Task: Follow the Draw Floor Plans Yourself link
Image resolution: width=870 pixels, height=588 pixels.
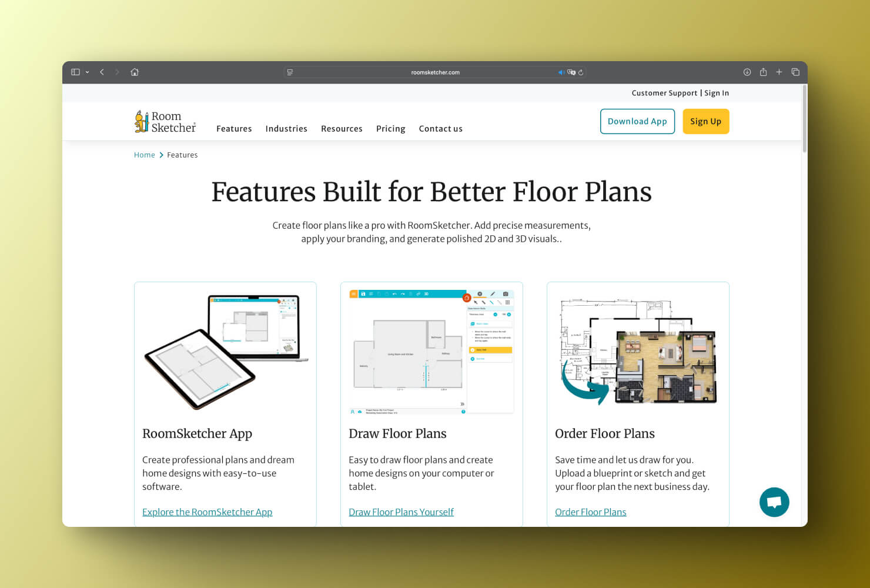Action: [401, 512]
